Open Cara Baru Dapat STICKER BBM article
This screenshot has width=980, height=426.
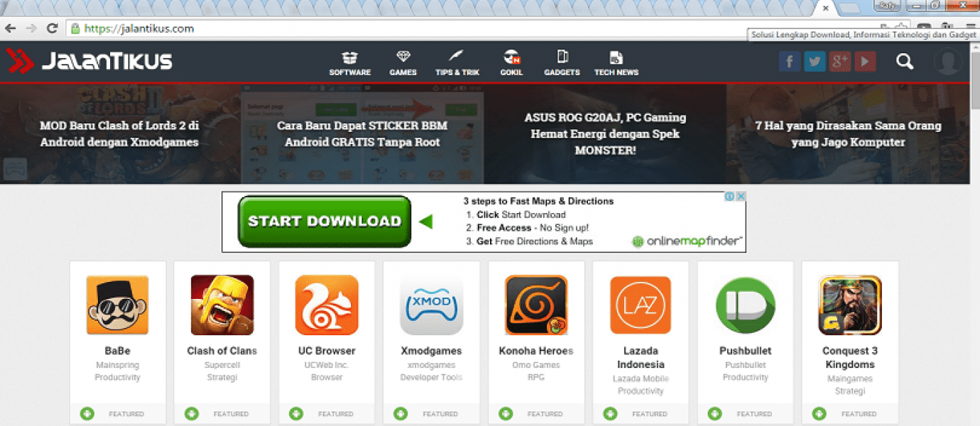tap(362, 133)
